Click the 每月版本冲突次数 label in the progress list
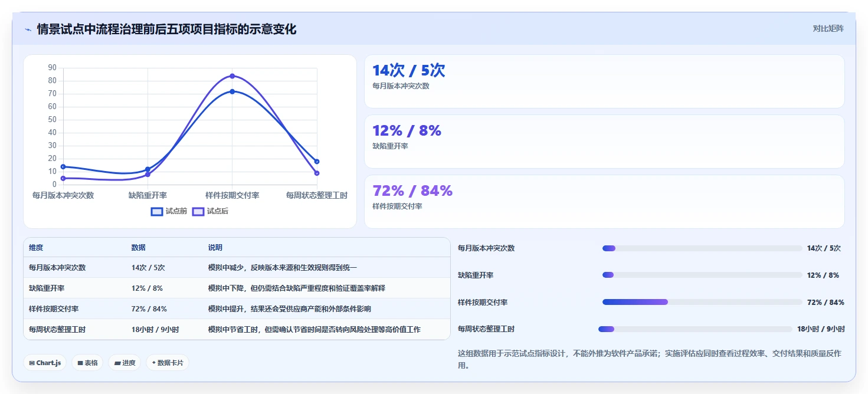The width and height of the screenshot is (868, 394). coord(486,248)
